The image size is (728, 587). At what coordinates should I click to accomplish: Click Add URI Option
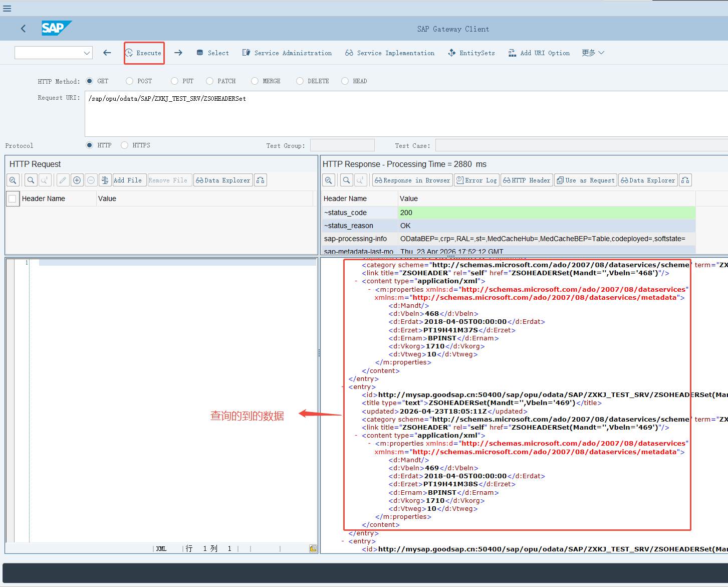click(539, 53)
